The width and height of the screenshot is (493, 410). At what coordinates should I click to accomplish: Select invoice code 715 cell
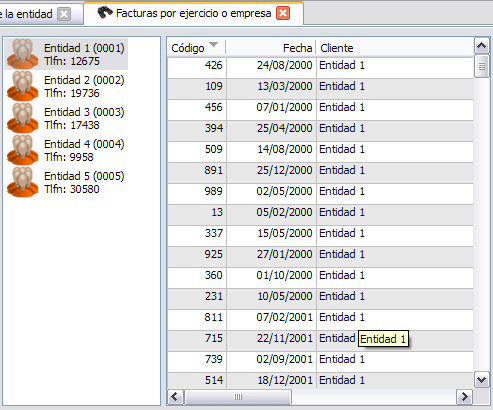(197, 341)
